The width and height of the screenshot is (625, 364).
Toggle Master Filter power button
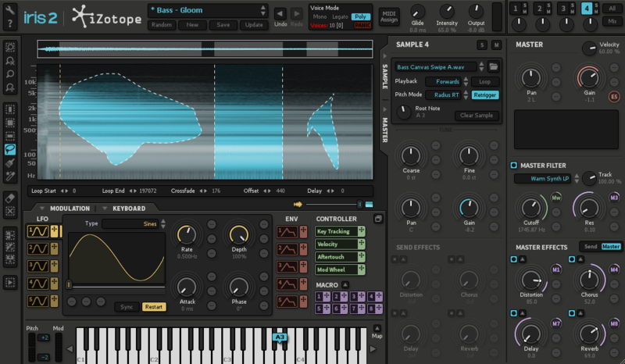514,165
